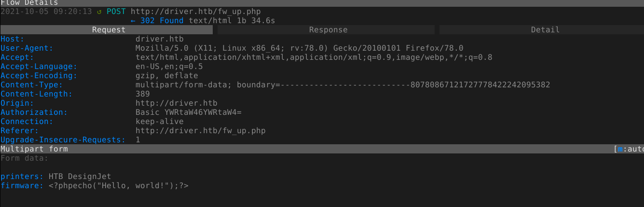Open the Detail tab

coord(545,30)
